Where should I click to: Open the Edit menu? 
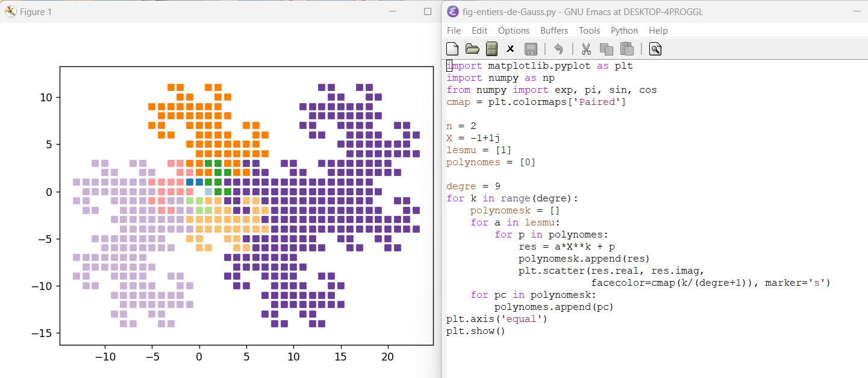[479, 31]
